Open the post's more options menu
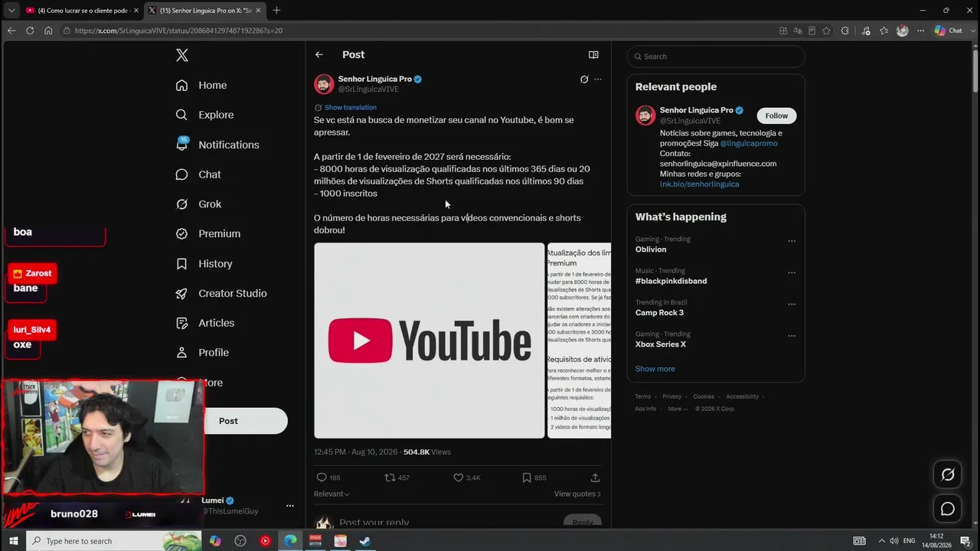Viewport: 980px width, 551px height. click(598, 80)
